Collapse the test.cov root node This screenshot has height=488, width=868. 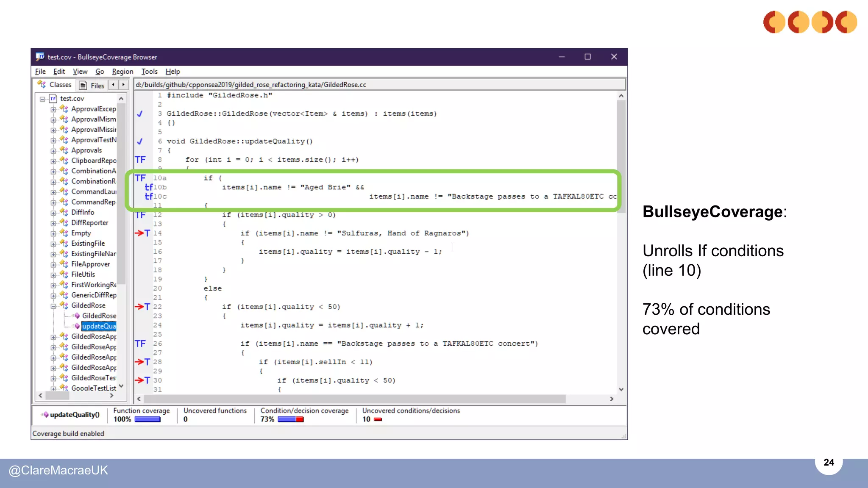click(x=42, y=99)
